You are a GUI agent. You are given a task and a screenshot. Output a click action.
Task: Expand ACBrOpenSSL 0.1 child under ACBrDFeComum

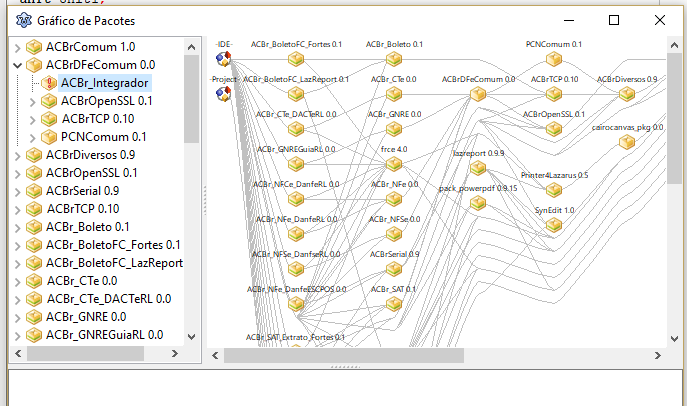pos(32,102)
